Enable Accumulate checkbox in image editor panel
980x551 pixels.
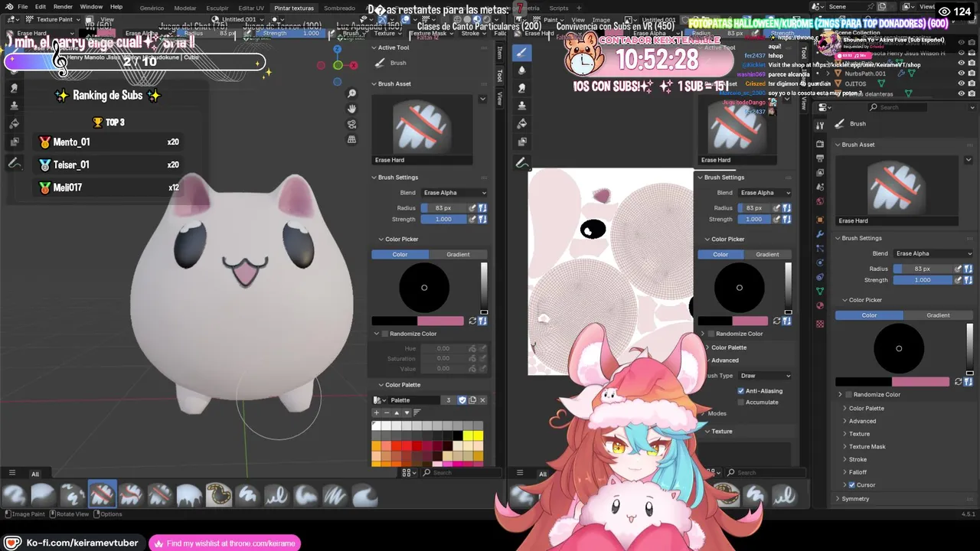741,403
